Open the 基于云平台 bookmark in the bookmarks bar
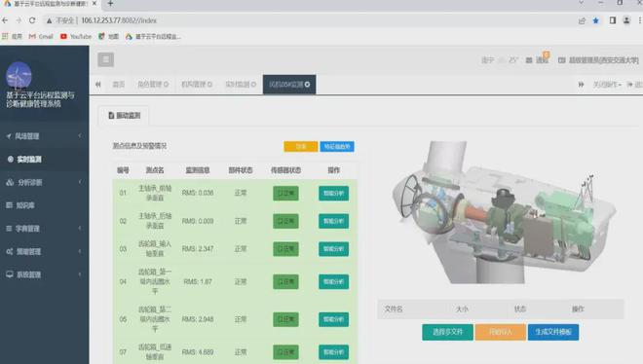 tap(153, 36)
